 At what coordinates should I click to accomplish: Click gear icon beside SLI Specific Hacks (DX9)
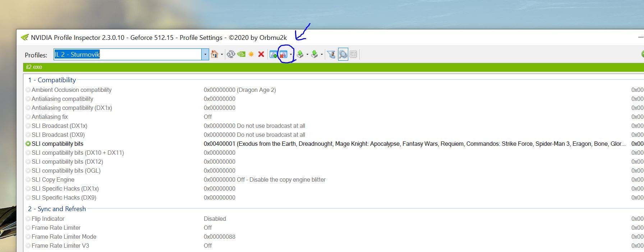coord(28,197)
